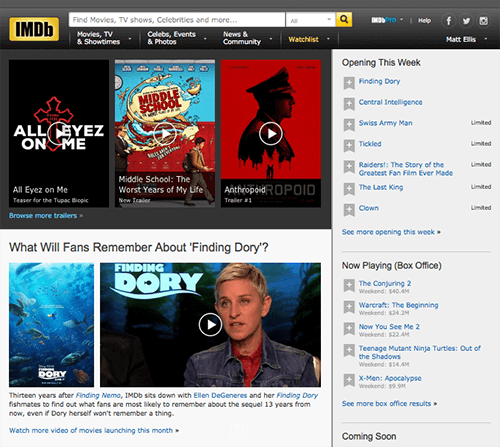Focus the Find Movies search field
The height and width of the screenshot is (447, 500).
click(x=177, y=20)
